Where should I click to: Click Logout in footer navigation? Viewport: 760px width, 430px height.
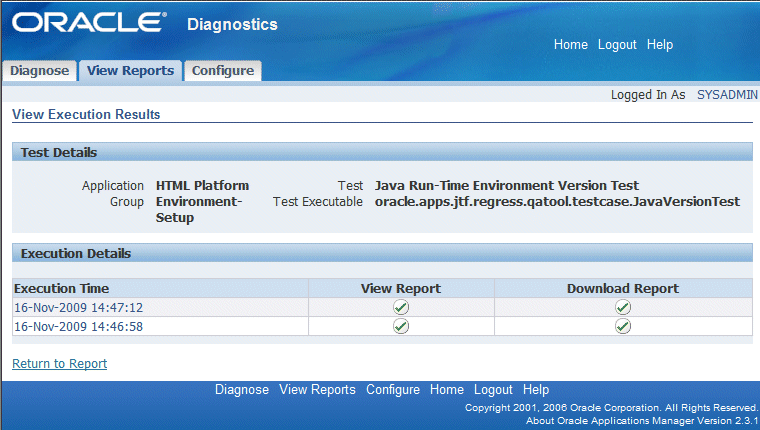point(493,390)
